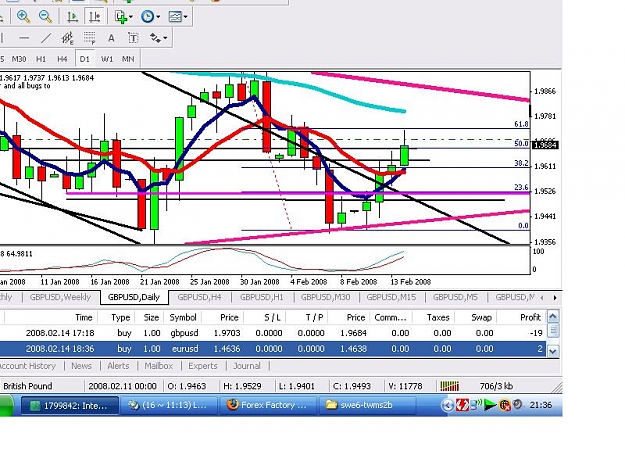Select the eurusd buy order row

click(x=273, y=349)
